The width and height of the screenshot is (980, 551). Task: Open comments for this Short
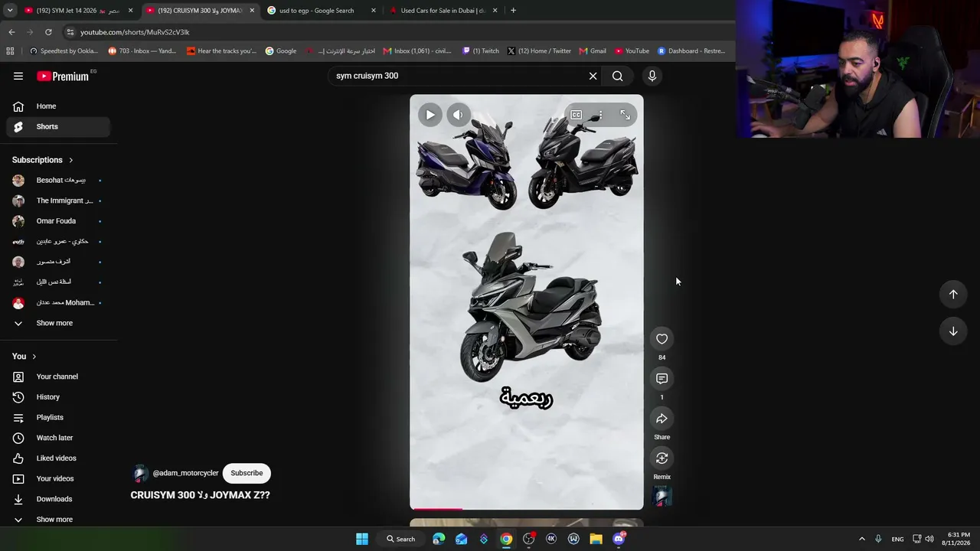662,379
